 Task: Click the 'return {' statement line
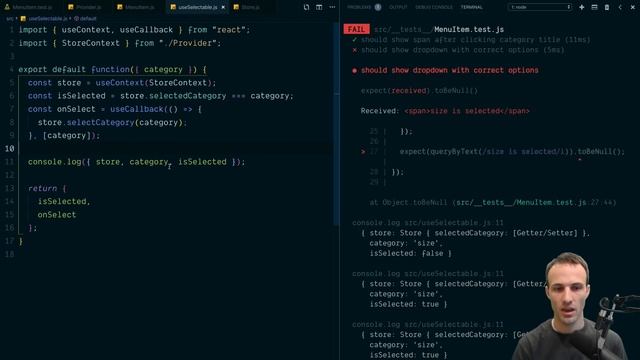47,189
